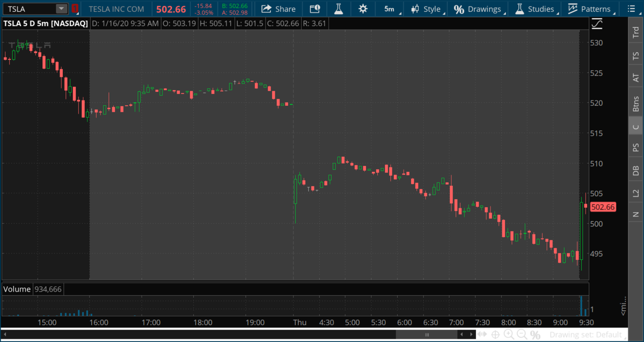Screen dimensions: 644x342
Task: Click the zoom in magnifier icon
Action: [508, 334]
